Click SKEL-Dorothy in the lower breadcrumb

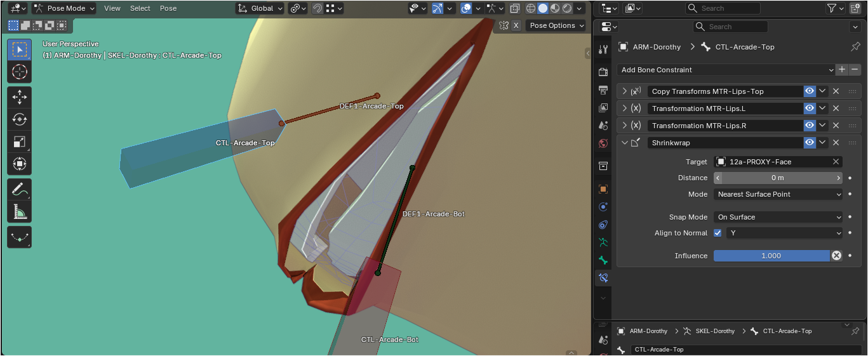point(715,331)
